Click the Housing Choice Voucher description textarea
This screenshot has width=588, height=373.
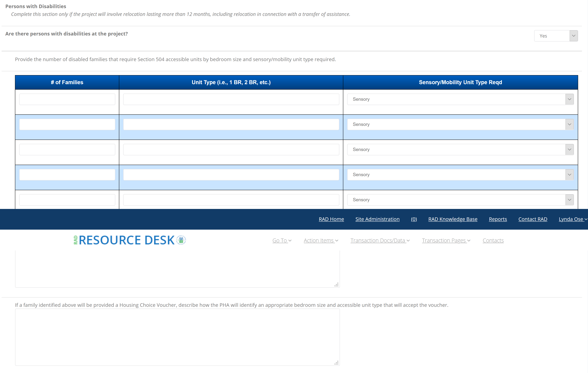177,337
